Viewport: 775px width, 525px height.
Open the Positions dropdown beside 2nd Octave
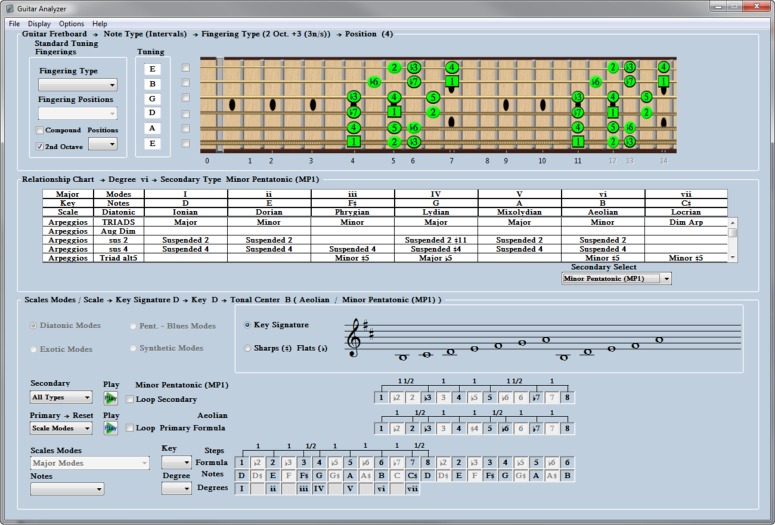point(103,144)
